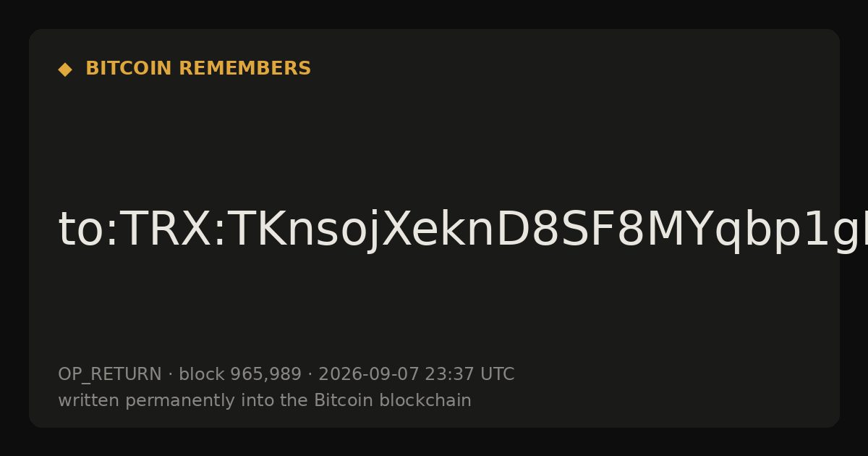This screenshot has width=868, height=456.
Task: Click the "to:" prefix of the message
Action: 88,230
